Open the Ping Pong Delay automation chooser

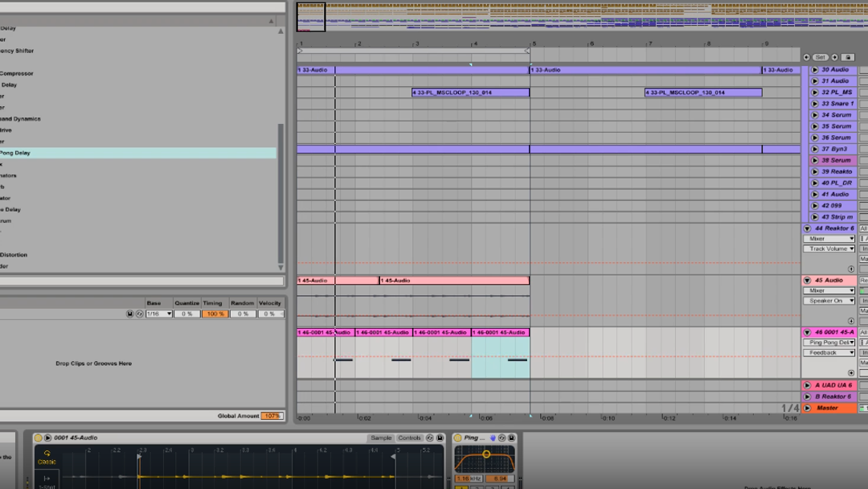pyautogui.click(x=828, y=343)
